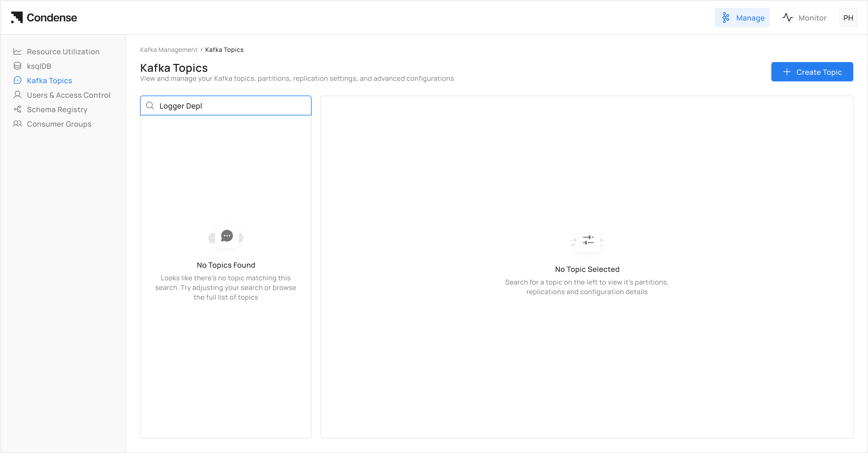Image resolution: width=868 pixels, height=453 pixels.
Task: Switch to the Monitor tab
Action: [804, 17]
